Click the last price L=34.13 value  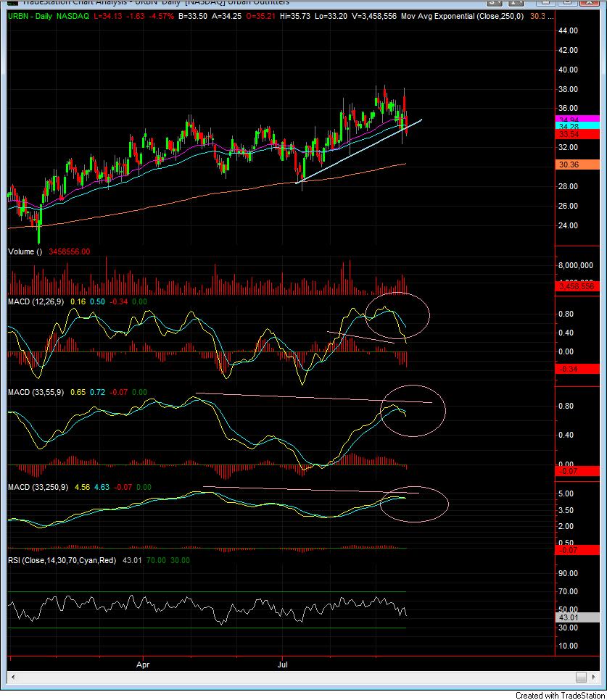(107, 16)
